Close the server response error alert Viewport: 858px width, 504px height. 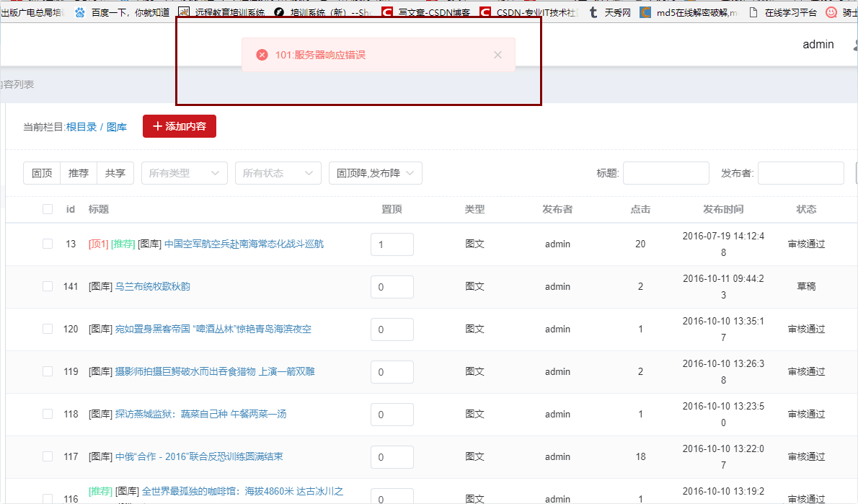pos(497,55)
